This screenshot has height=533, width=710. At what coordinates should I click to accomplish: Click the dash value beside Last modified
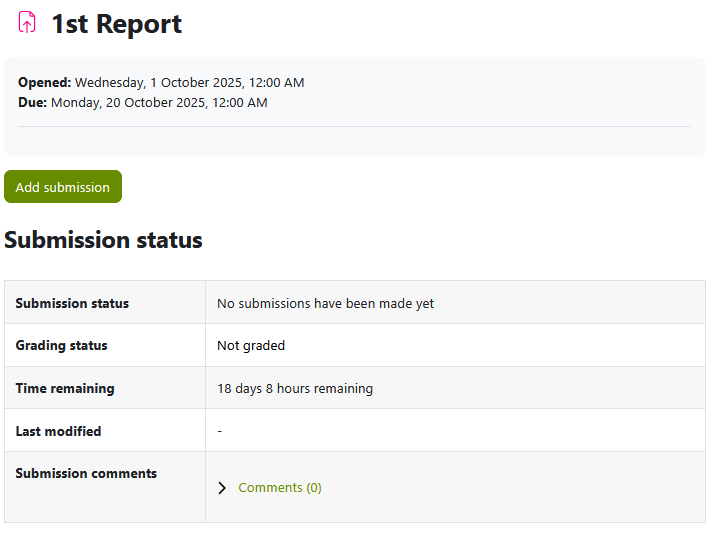pos(220,431)
